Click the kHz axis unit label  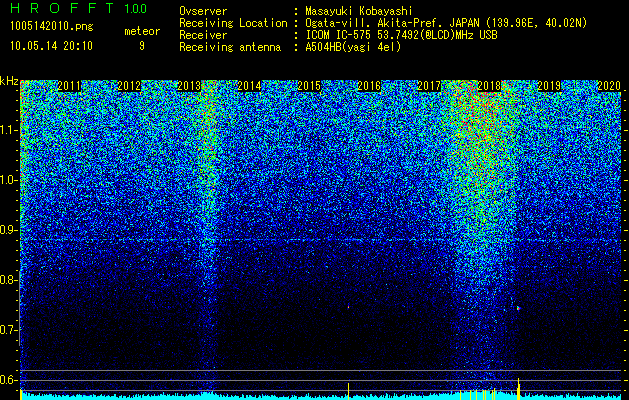click(9, 81)
